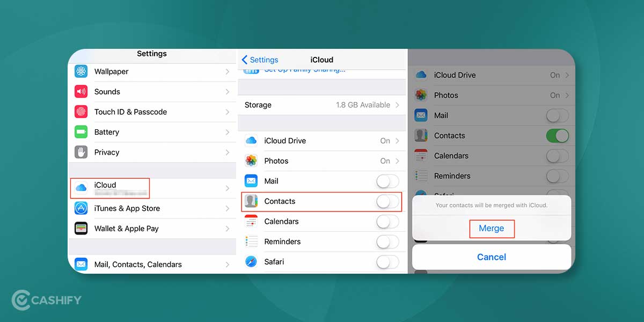Select the Wallet & Apple Pay icon
Image resolution: width=644 pixels, height=322 pixels.
pos(80,228)
